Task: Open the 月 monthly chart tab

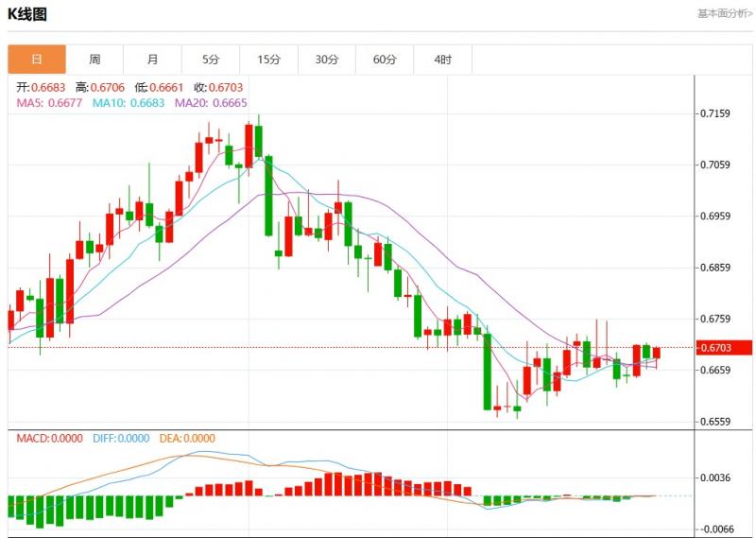Action: point(152,60)
